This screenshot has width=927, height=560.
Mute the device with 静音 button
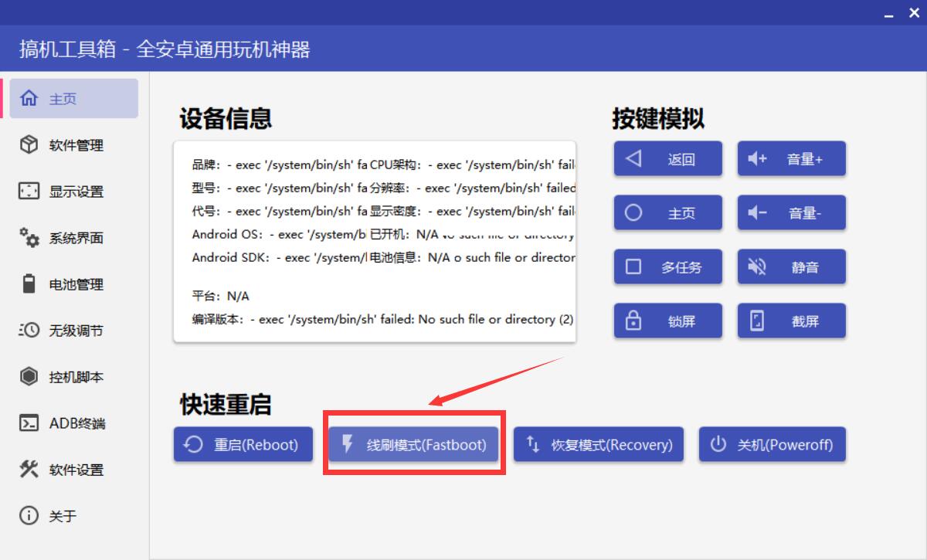tap(791, 266)
